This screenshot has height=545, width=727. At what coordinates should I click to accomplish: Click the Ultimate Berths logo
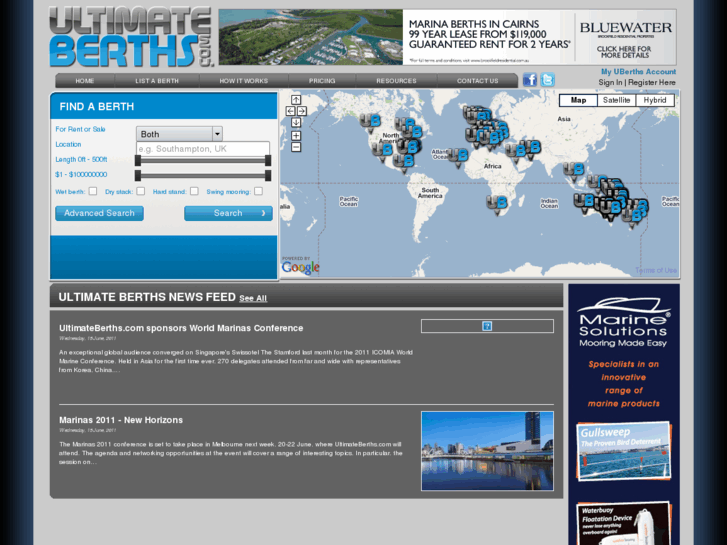point(131,37)
